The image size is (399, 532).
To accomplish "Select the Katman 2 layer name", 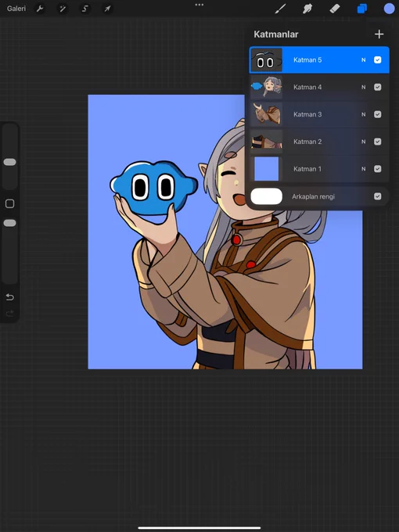I will [307, 142].
